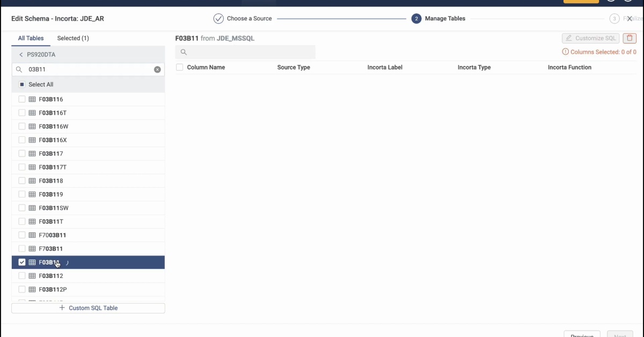Click the table icon beside F7003B11
This screenshot has width=644, height=337.
click(x=32, y=235)
